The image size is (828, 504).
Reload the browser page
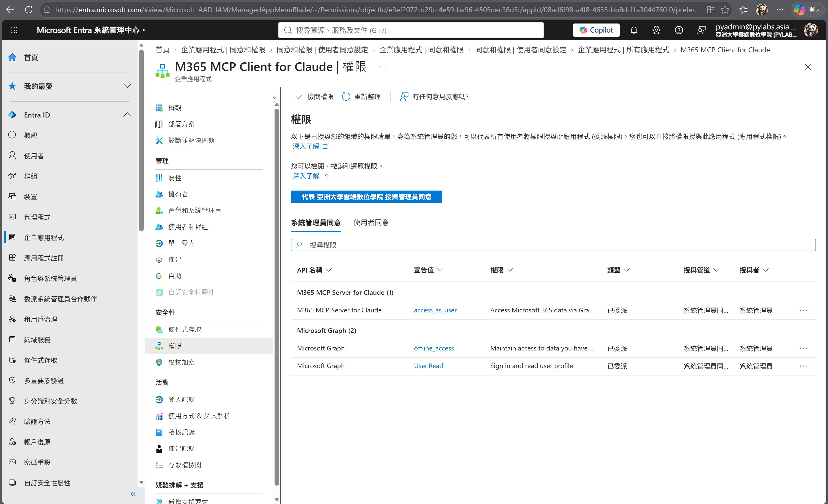point(29,10)
